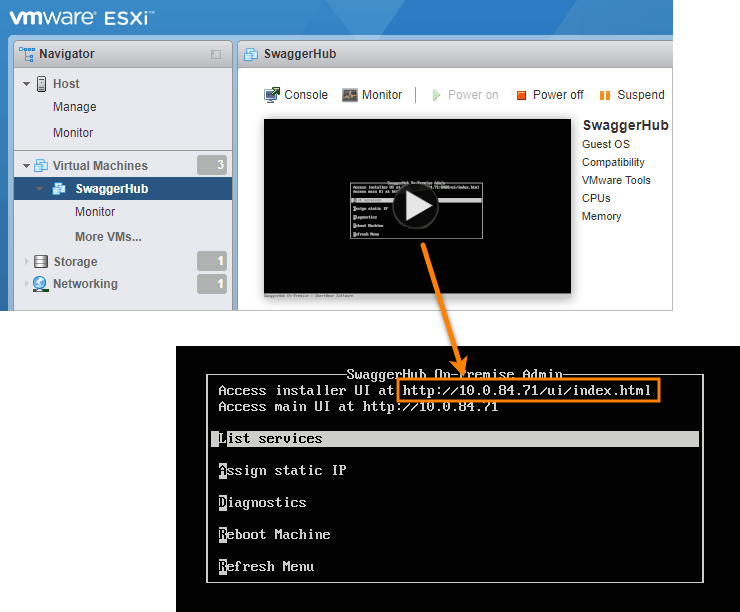This screenshot has height=612, width=740.
Task: Click the Access main UI line
Action: tap(358, 407)
